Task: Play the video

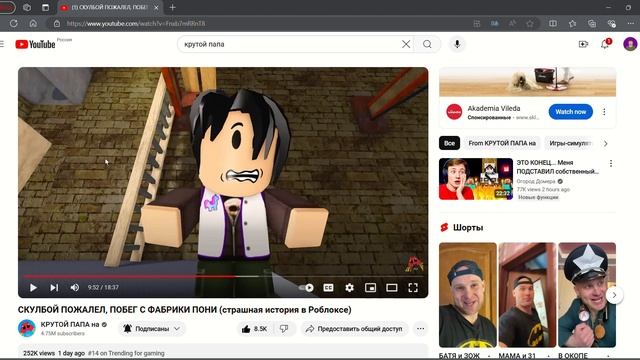Action: click(33, 288)
